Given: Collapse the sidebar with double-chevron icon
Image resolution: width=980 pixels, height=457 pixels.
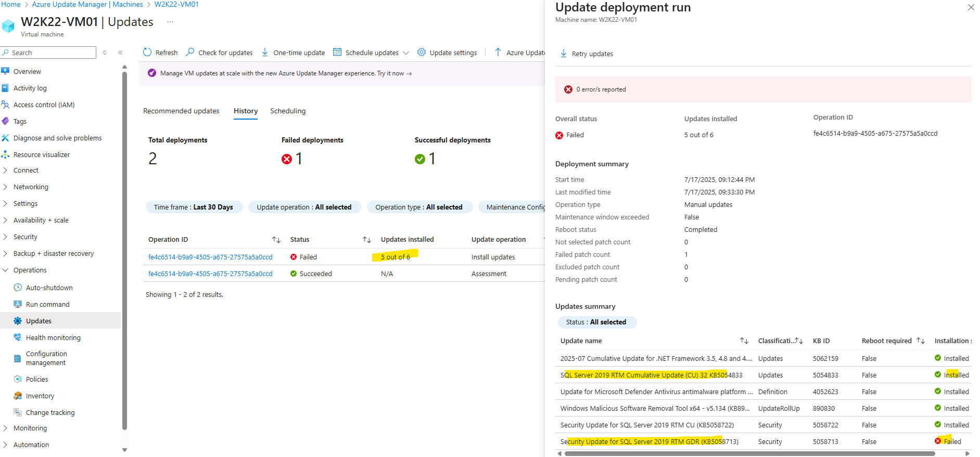Looking at the screenshot, I should point(120,53).
